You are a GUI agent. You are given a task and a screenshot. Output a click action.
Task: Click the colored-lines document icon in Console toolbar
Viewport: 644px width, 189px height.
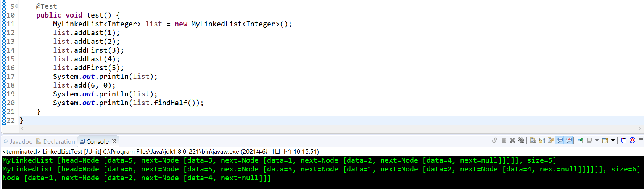[x=623, y=140]
